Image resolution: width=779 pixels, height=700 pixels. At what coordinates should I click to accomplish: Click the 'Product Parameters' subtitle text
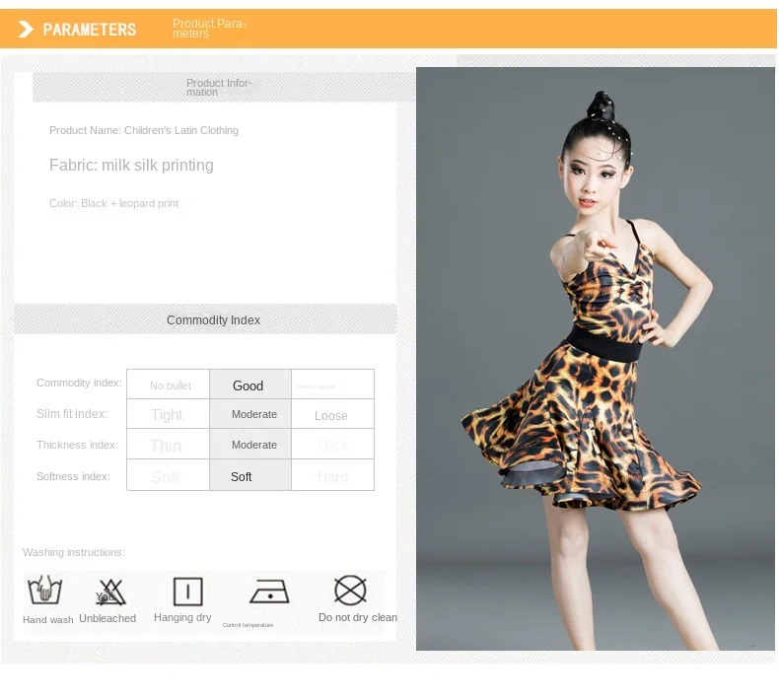(209, 29)
